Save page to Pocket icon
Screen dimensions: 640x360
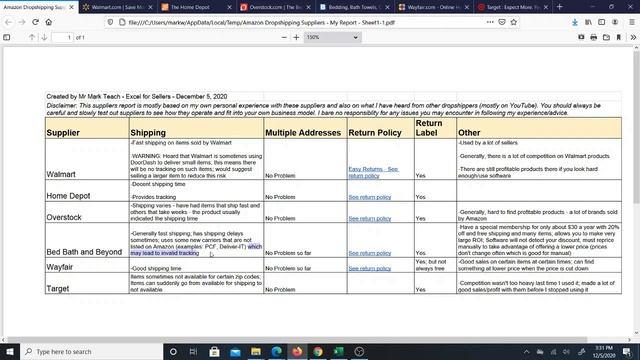502,22
